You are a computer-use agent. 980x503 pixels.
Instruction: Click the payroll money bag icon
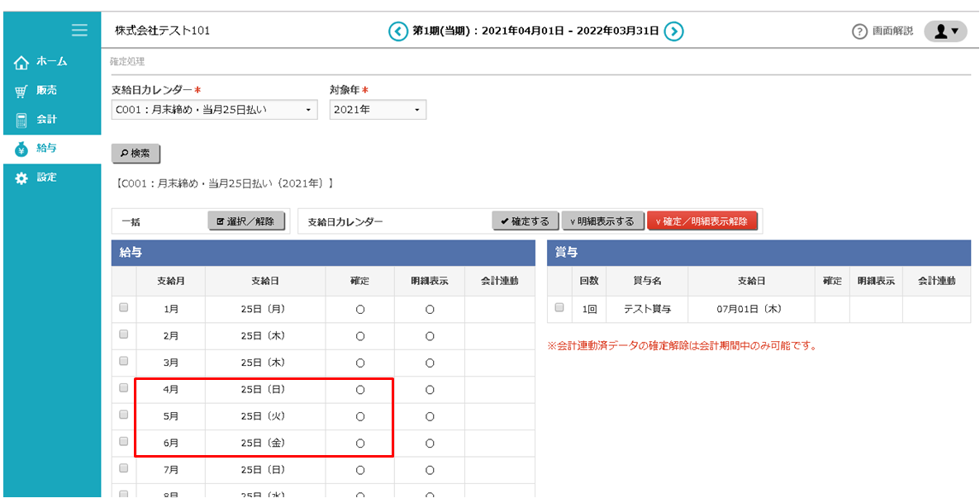22,149
